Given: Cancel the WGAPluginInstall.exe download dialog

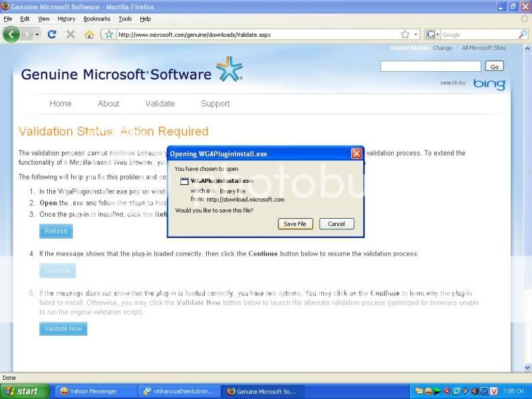Looking at the screenshot, I should point(336,224).
